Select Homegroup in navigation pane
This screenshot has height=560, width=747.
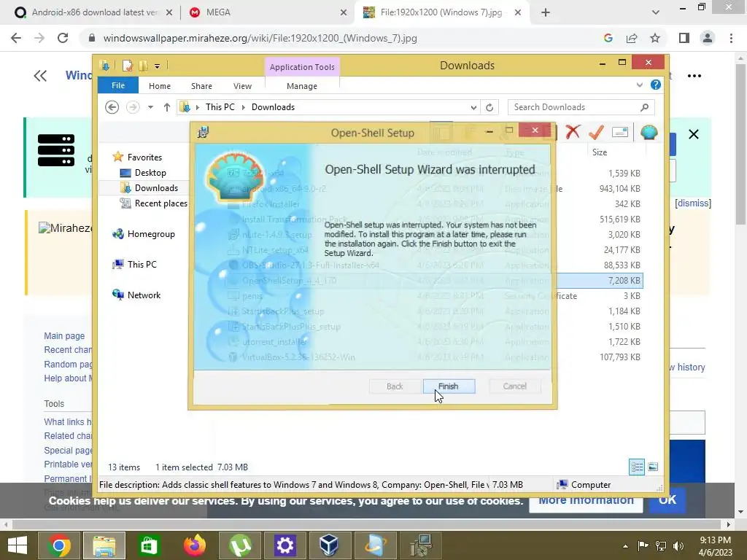click(143, 234)
